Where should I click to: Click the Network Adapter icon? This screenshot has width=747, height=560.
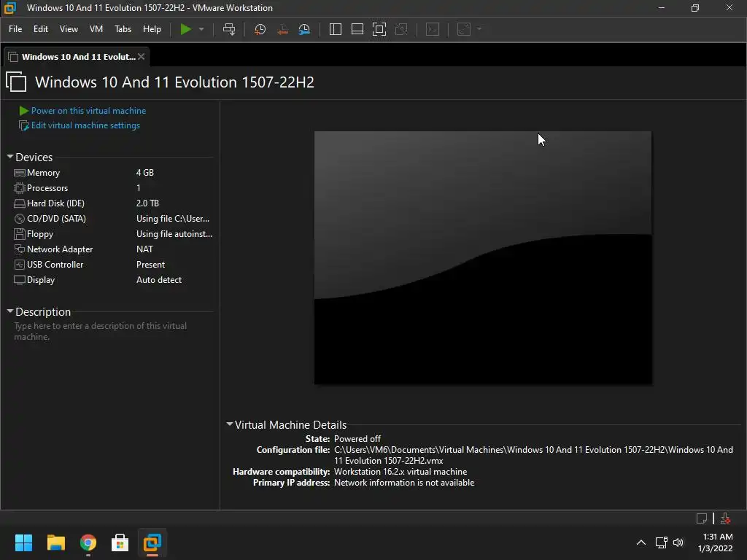point(20,249)
